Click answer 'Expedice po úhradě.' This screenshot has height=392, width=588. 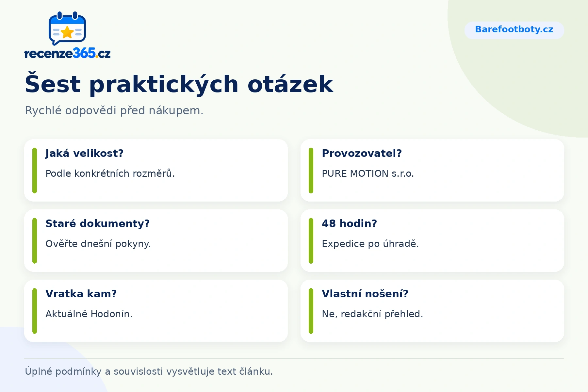click(x=370, y=244)
